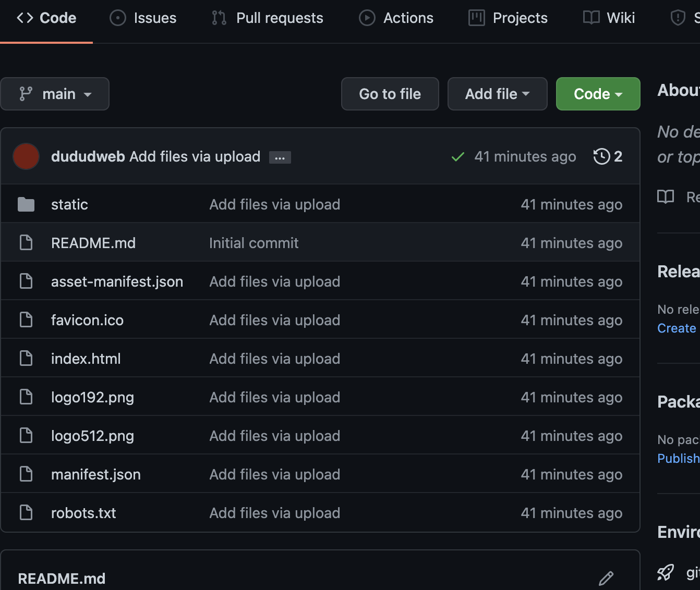Open the green Code dropdown
The image size is (700, 590).
[598, 94]
